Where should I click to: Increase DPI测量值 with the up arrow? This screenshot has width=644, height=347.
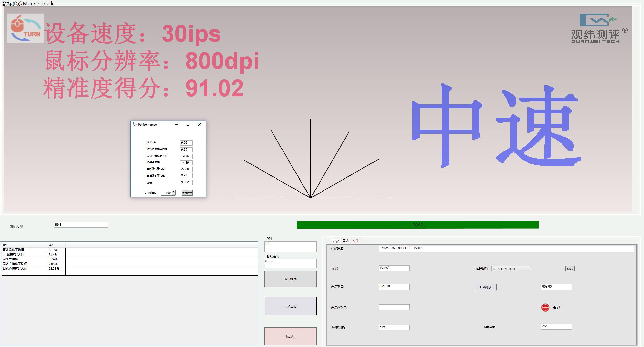click(174, 192)
